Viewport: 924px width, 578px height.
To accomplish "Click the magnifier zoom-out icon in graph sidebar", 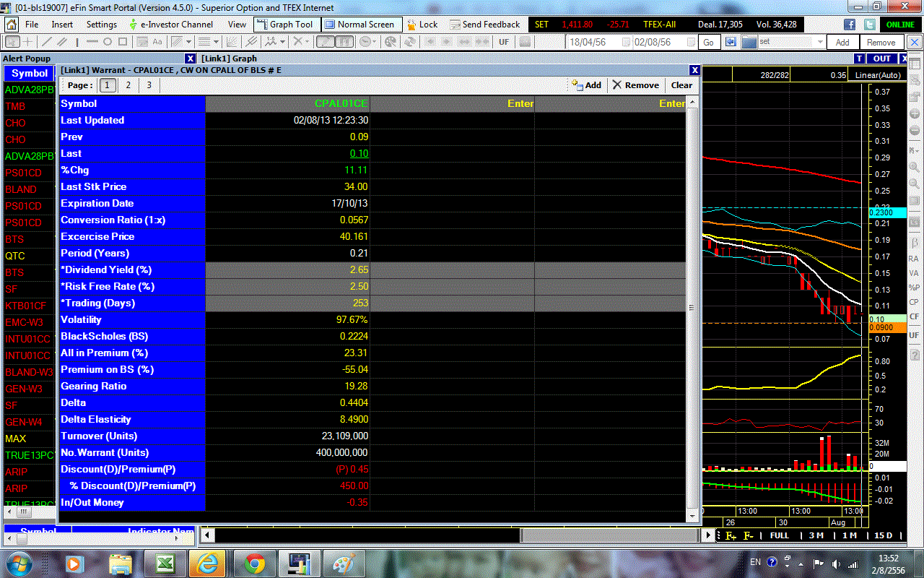I will (x=914, y=184).
